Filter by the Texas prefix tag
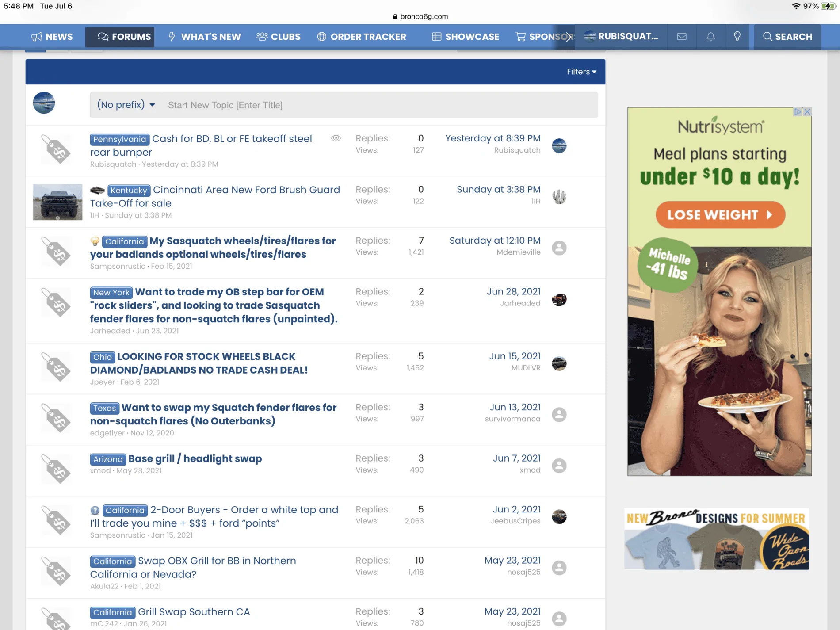Image resolution: width=840 pixels, height=630 pixels. point(105,408)
